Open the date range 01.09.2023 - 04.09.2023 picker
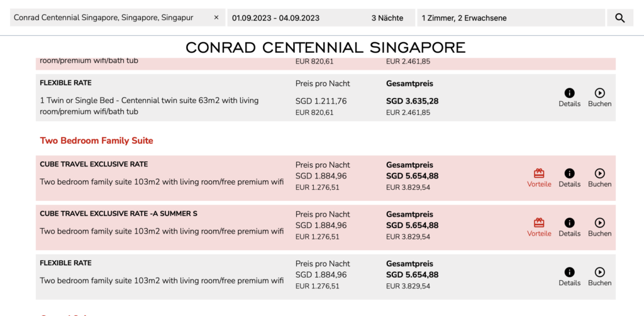Screen dimensions: 644x316 coord(277,18)
